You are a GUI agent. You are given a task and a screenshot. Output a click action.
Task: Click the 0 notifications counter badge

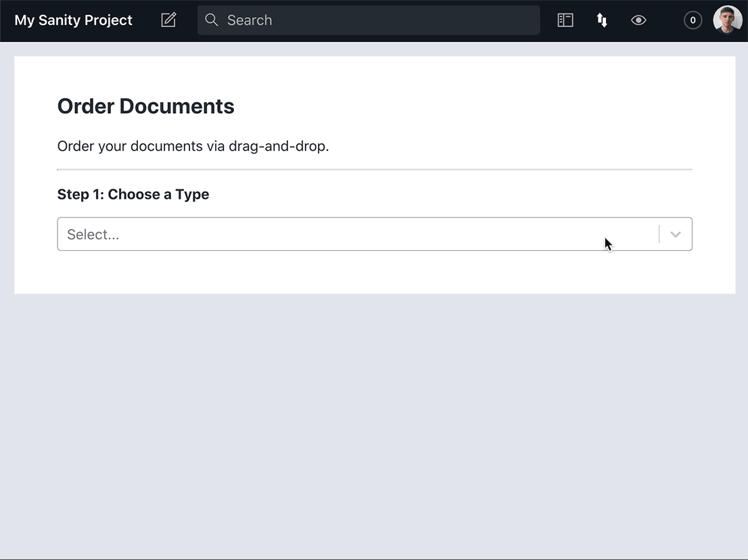click(x=693, y=20)
